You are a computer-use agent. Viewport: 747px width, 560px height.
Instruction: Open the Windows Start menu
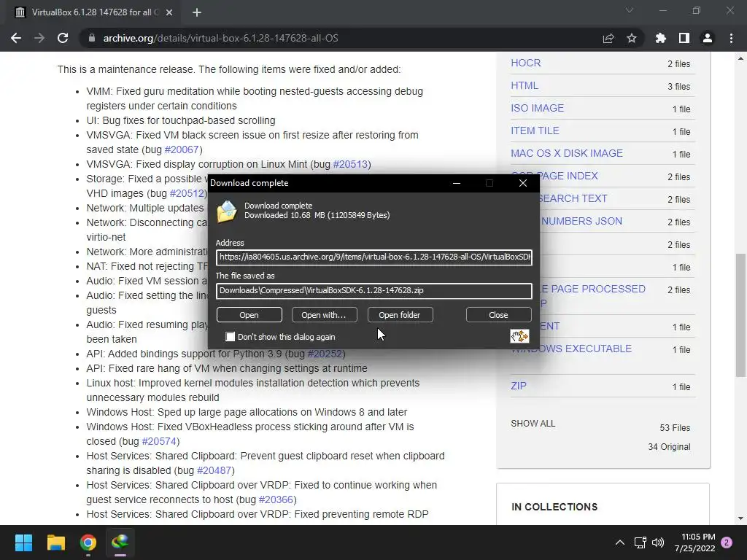coord(23,542)
